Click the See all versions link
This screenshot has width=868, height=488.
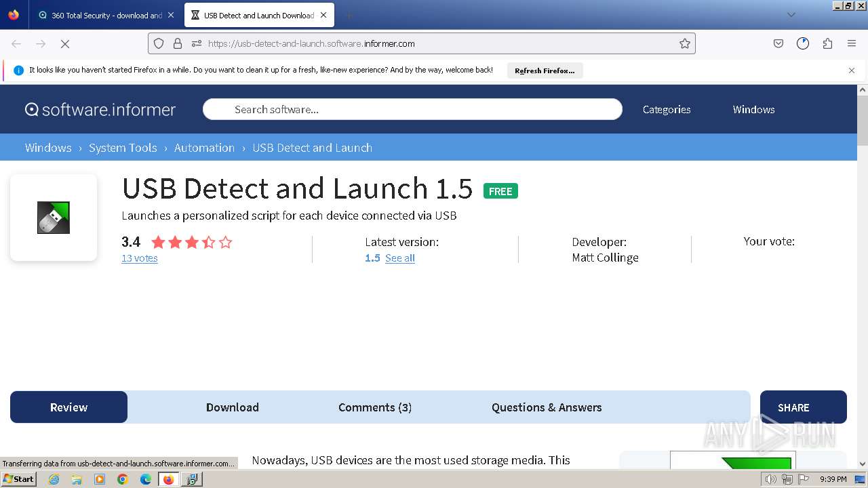coord(400,258)
